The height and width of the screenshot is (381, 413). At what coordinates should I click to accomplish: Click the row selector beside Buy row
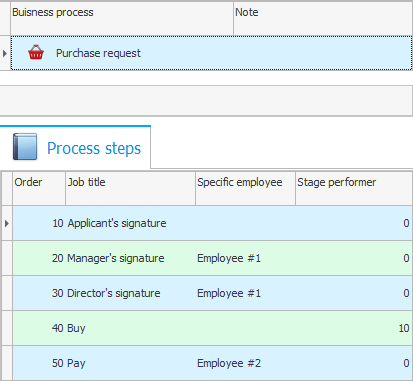click(x=7, y=328)
